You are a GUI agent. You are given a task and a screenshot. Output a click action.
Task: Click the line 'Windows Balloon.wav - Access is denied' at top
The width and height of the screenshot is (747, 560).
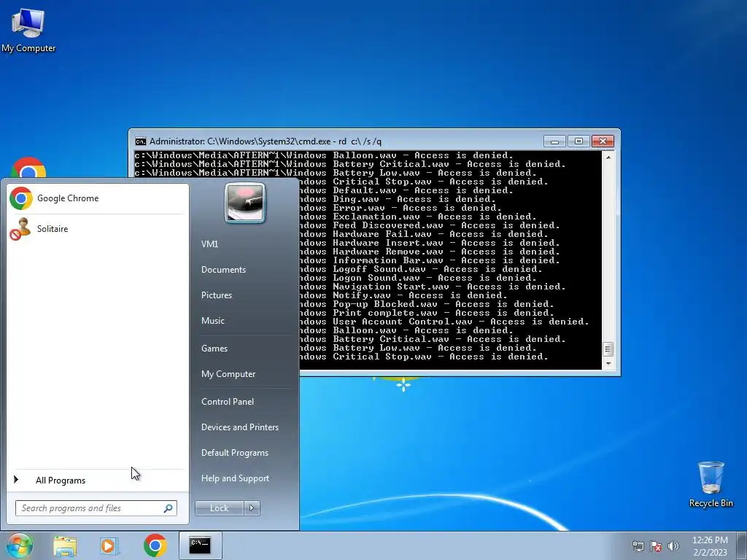click(x=324, y=155)
